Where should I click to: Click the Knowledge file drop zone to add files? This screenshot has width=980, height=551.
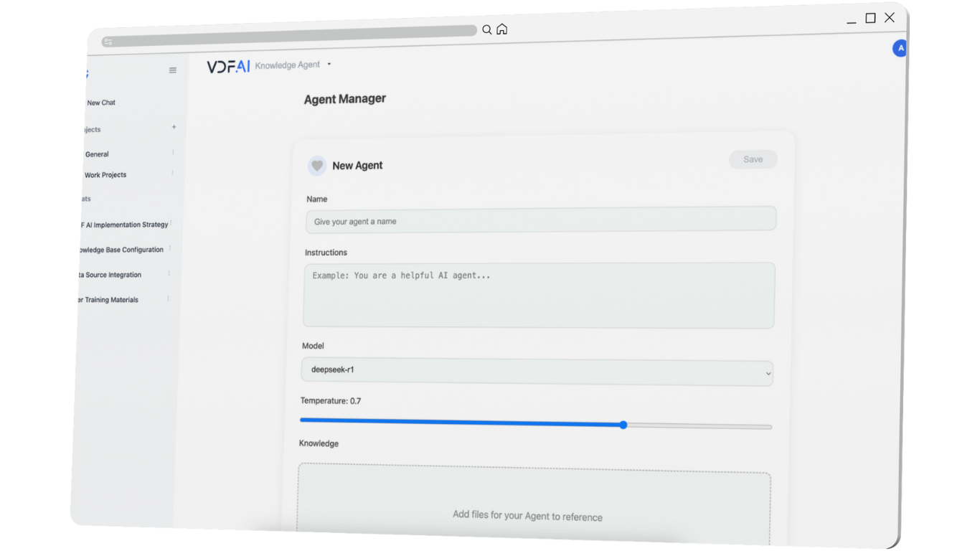point(534,506)
